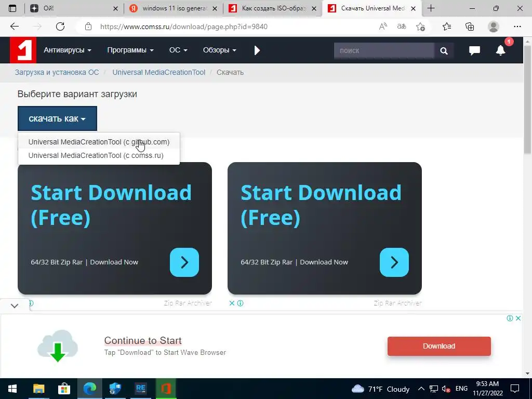Open the ОС dropdown menu
The height and width of the screenshot is (399, 532).
[178, 50]
